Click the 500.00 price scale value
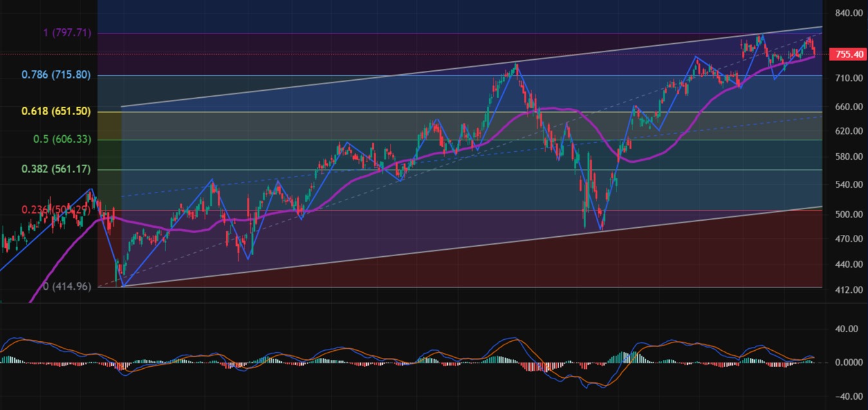 click(x=847, y=214)
